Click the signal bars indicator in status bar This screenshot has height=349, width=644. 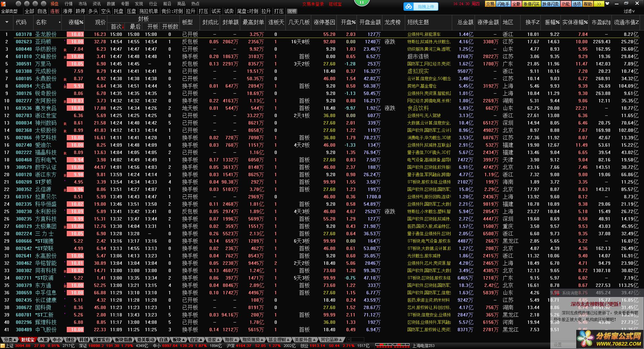coord(392,345)
